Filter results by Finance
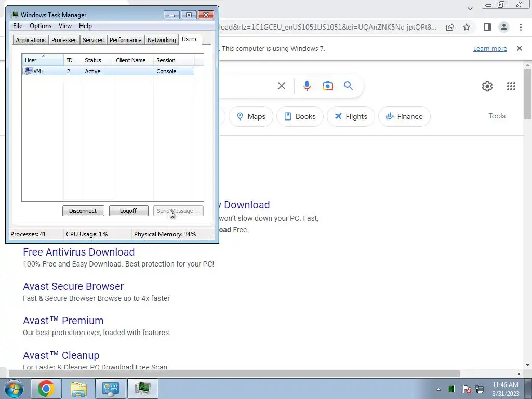This screenshot has width=532, height=399. [404, 116]
